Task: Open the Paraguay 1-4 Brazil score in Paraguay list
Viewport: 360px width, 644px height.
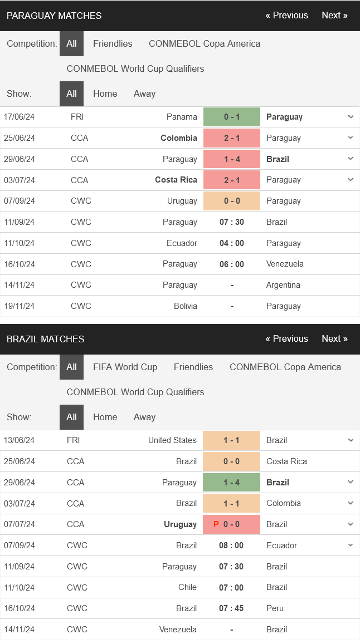Action: [232, 159]
